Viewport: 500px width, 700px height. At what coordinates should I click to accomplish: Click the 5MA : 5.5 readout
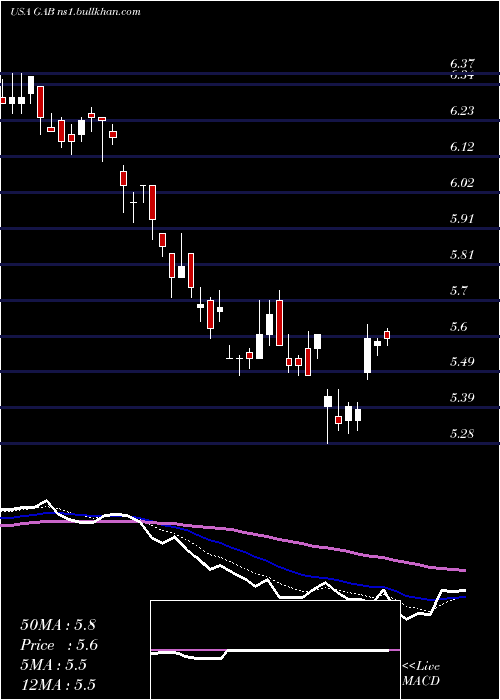click(53, 665)
